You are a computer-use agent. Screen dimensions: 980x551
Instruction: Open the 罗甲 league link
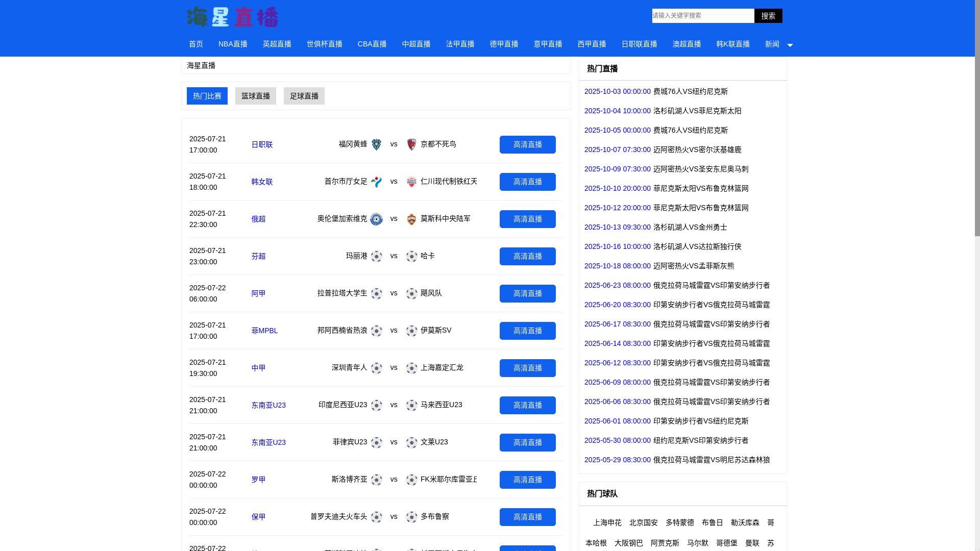[x=258, y=480]
